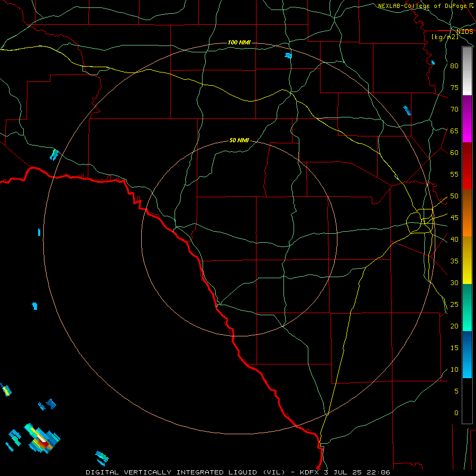Click the '60' value on the color scale
The height and width of the screenshot is (476, 476).
[x=454, y=153]
